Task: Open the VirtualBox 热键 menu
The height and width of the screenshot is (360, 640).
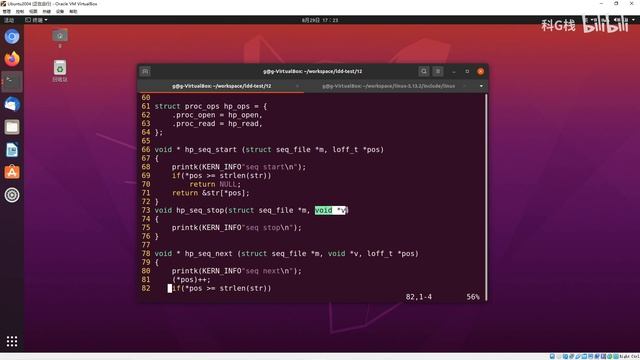Action: (x=47, y=11)
